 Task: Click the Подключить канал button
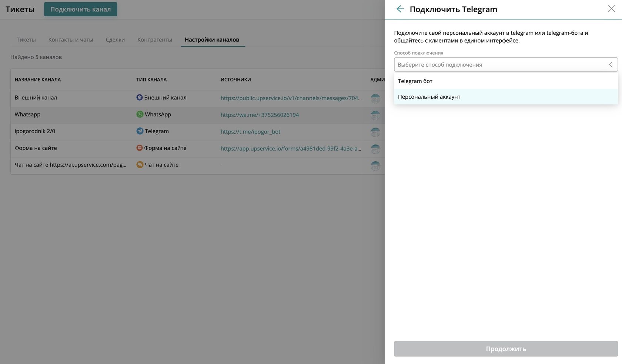(80, 9)
